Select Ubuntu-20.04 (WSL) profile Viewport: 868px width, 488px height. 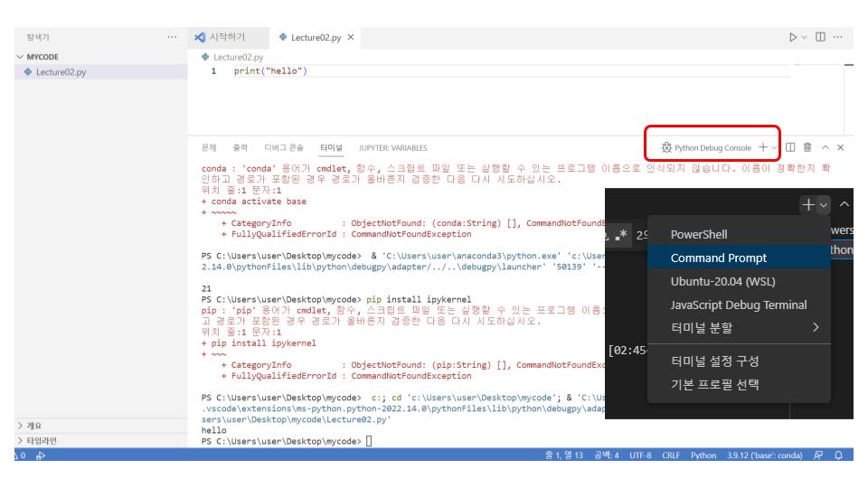click(739, 281)
